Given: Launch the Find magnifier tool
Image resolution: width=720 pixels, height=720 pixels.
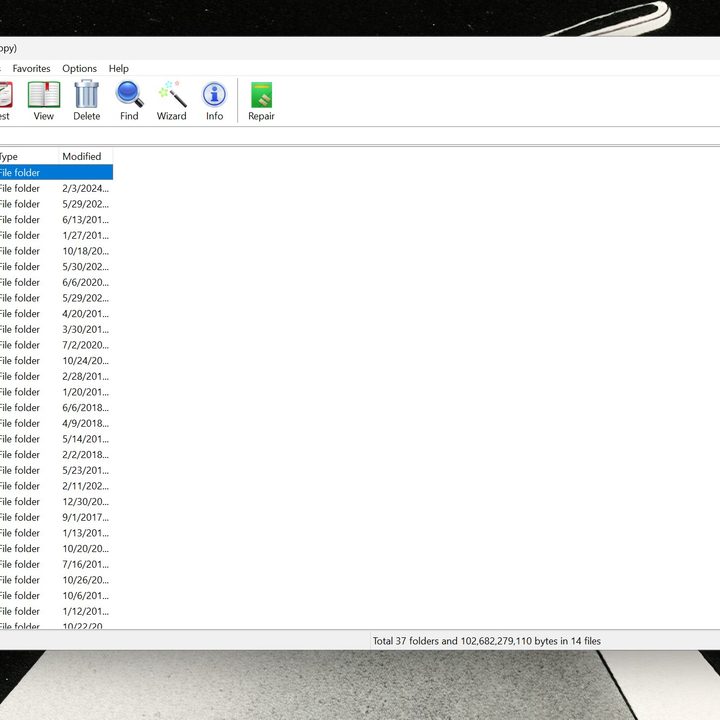Looking at the screenshot, I should coord(129,101).
